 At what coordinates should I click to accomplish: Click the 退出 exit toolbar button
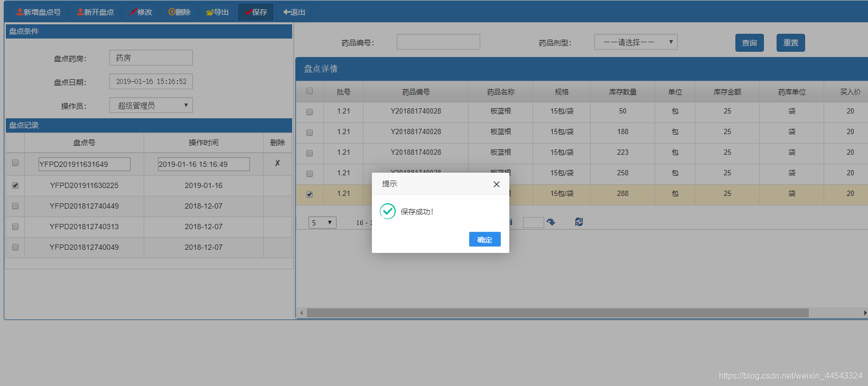(294, 12)
